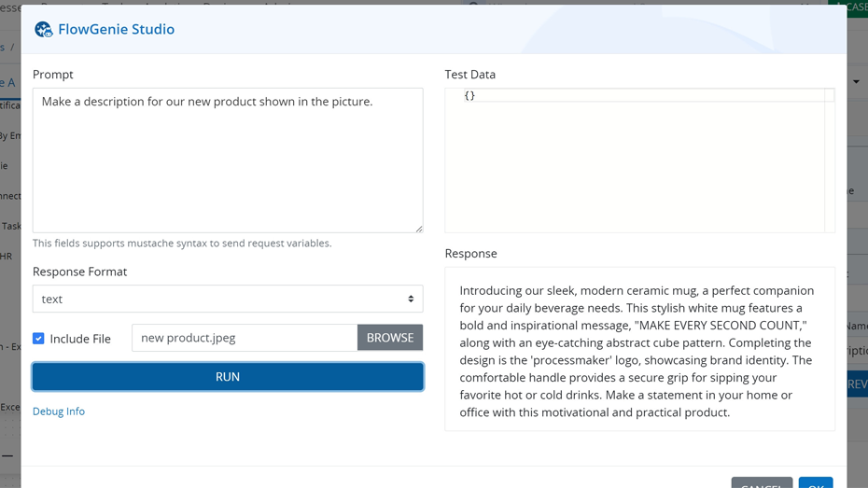Image resolution: width=868 pixels, height=488 pixels.
Task: Click the blue RUN button
Action: tap(228, 377)
